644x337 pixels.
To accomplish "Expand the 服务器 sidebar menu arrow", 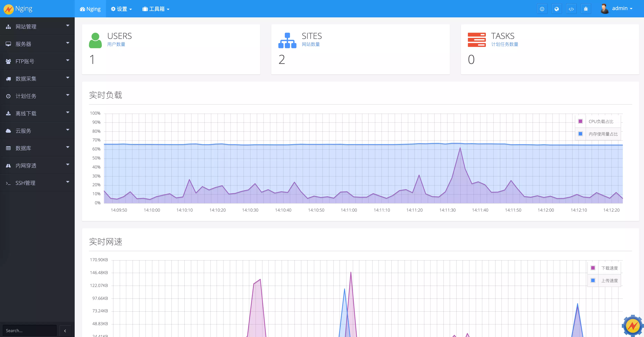I will click(x=68, y=43).
